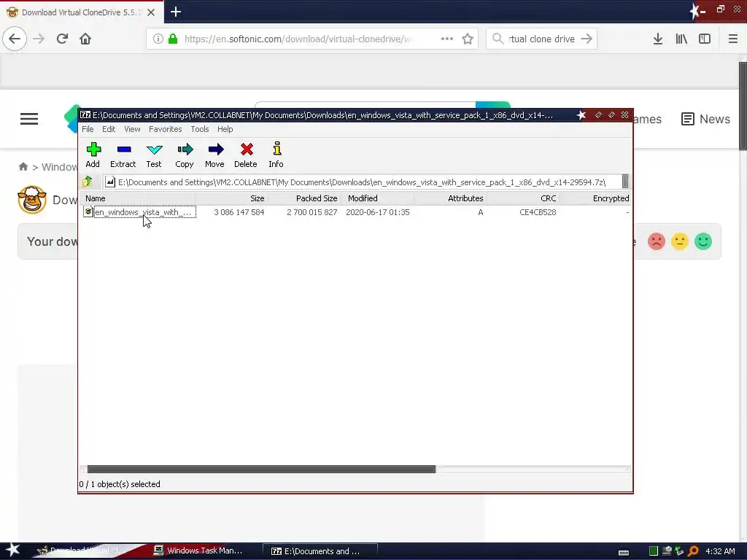Viewport: 747px width, 560px height.
Task: Click the red sad face rating
Action: tap(656, 241)
